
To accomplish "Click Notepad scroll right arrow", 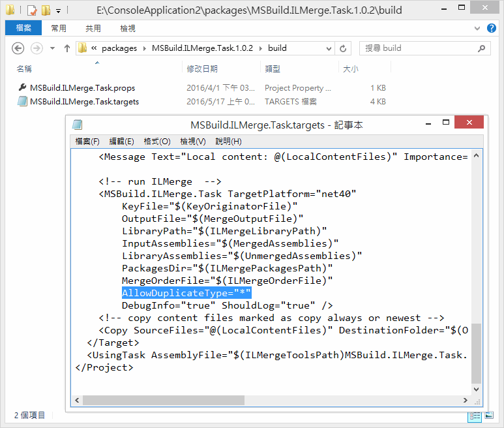I will pos(465,401).
